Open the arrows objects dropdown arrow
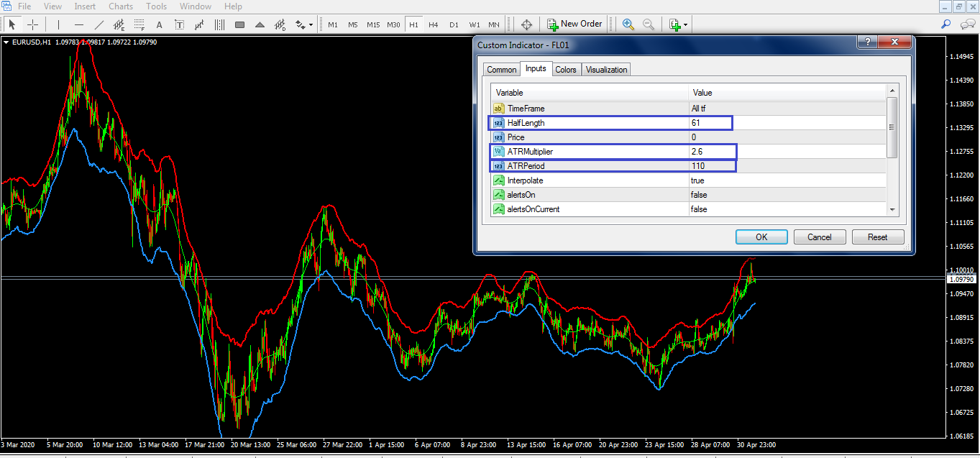The width and height of the screenshot is (980, 458). 311,25
